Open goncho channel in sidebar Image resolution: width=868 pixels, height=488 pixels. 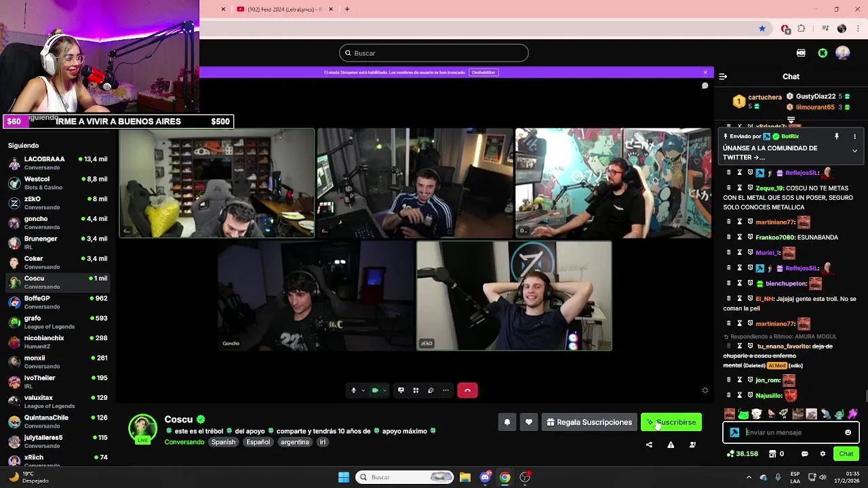[x=58, y=223]
